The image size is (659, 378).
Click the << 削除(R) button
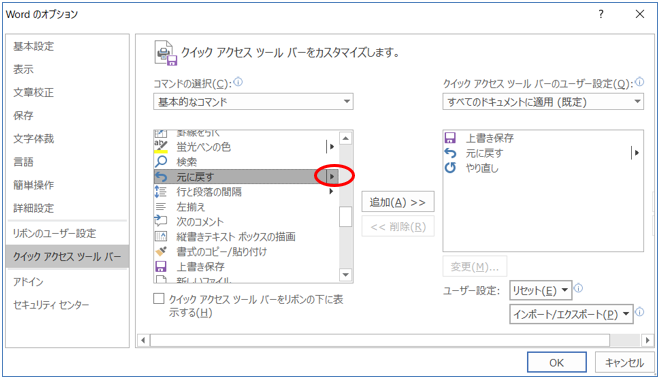pos(398,227)
